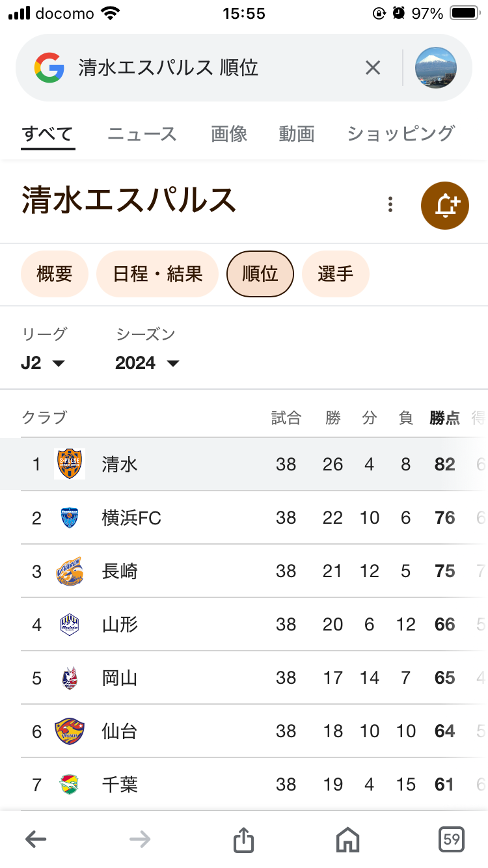Switch to the ニュース tab

pyautogui.click(x=142, y=134)
